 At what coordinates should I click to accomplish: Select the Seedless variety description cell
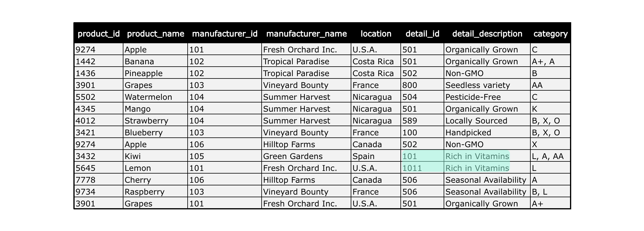pyautogui.click(x=487, y=85)
